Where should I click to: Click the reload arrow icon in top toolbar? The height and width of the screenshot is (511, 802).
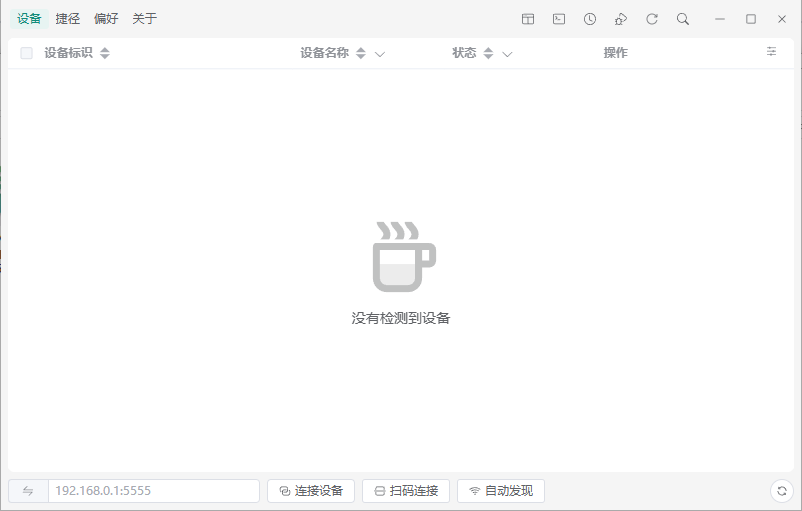point(652,19)
